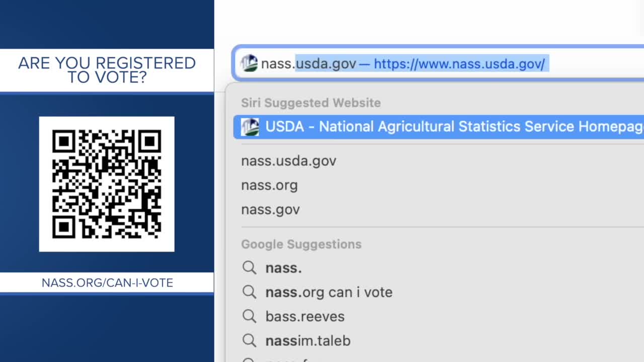644x362 pixels.
Task: Click search icon beside 'nass.org can i vote'
Action: 249,292
